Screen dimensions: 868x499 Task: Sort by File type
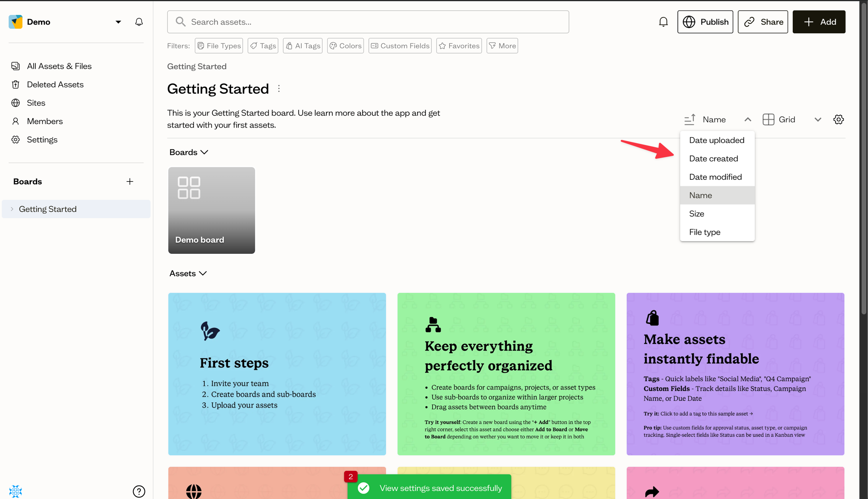pyautogui.click(x=717, y=232)
